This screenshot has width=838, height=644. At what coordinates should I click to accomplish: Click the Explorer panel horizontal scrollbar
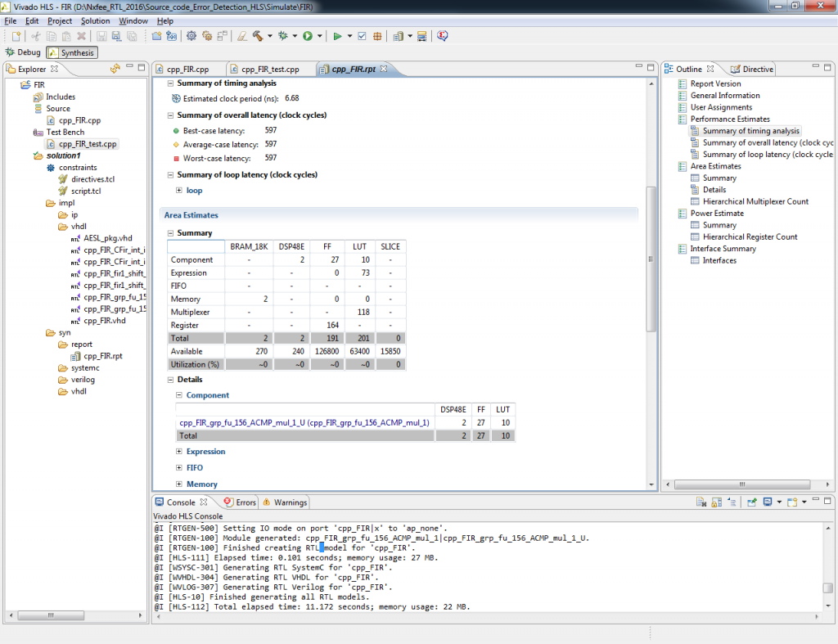(51, 615)
